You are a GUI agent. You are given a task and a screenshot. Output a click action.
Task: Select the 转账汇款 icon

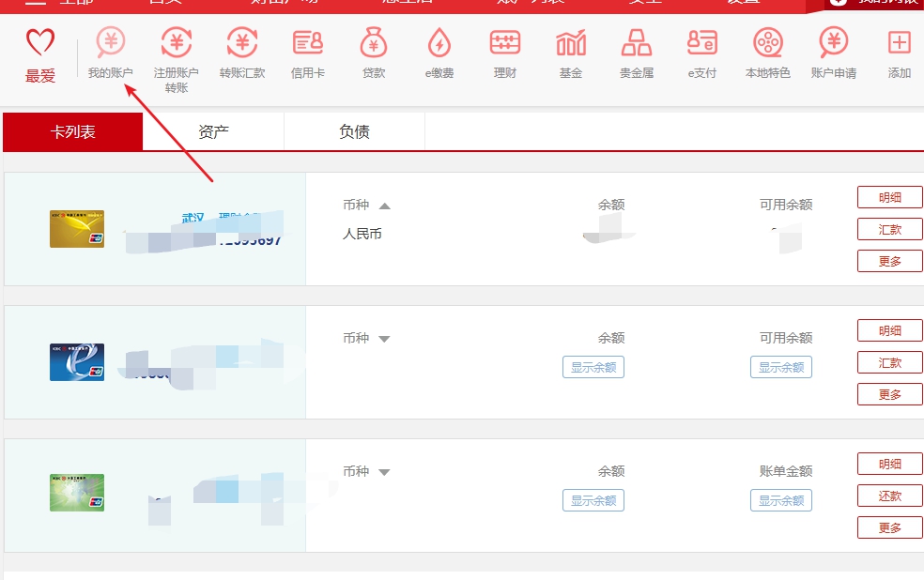pyautogui.click(x=242, y=53)
